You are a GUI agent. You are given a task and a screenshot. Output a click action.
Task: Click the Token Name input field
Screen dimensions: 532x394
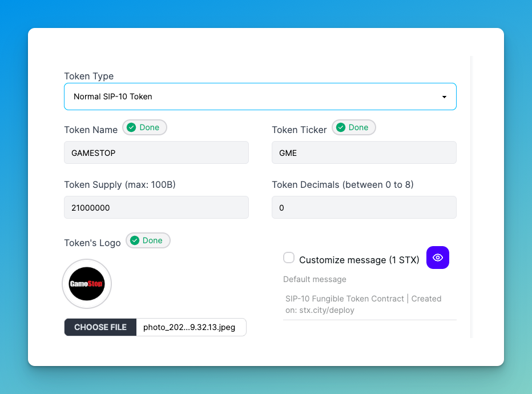[x=156, y=152]
